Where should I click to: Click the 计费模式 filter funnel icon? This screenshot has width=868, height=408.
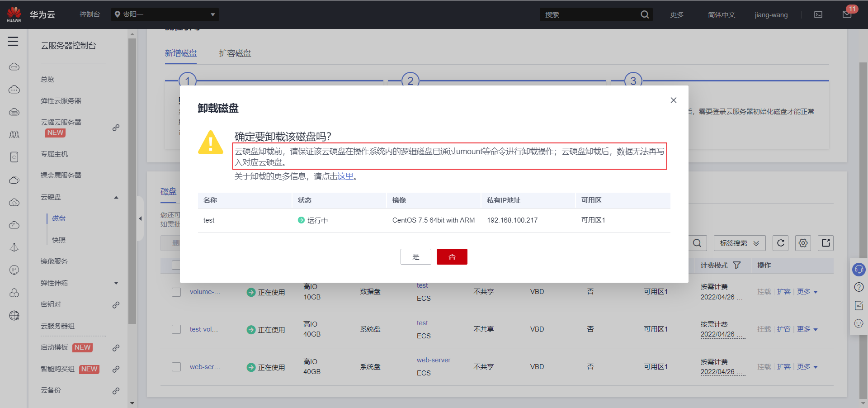[x=737, y=266]
